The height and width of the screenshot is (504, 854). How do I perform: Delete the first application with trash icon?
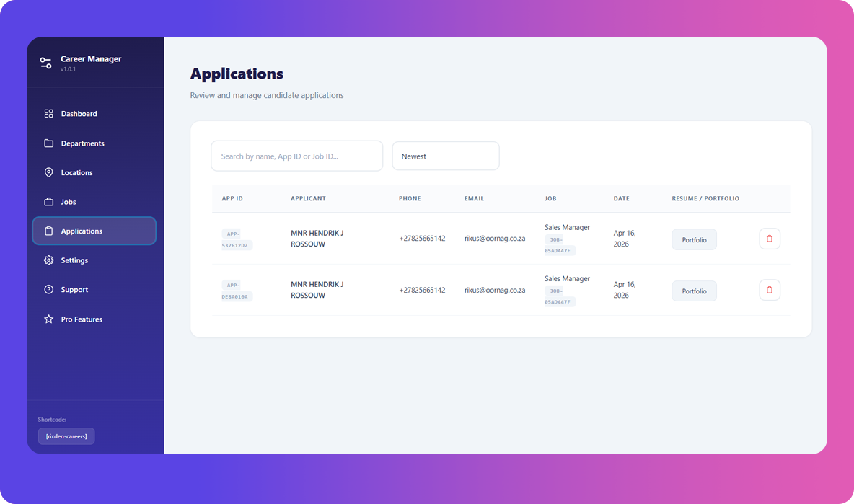(770, 239)
